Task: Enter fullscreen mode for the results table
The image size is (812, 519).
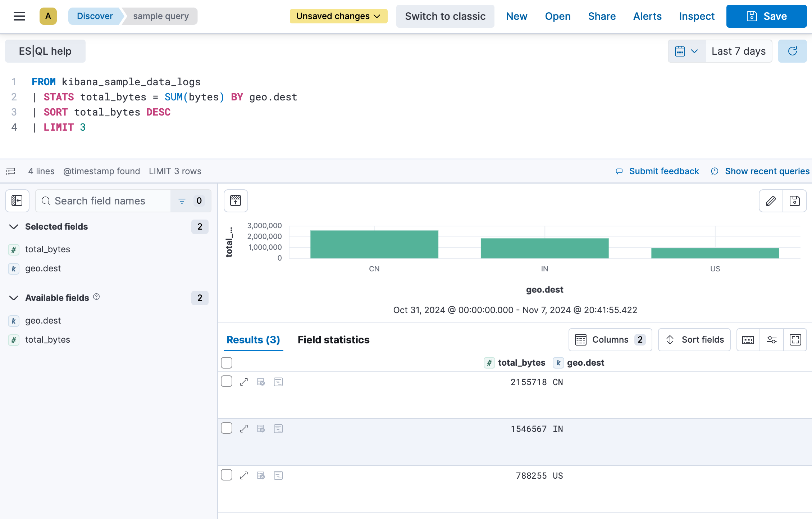Action: 795,339
